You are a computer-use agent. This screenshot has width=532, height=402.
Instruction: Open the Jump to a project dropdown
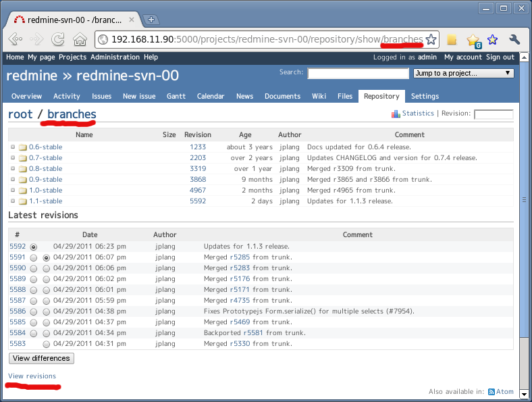pyautogui.click(x=463, y=73)
